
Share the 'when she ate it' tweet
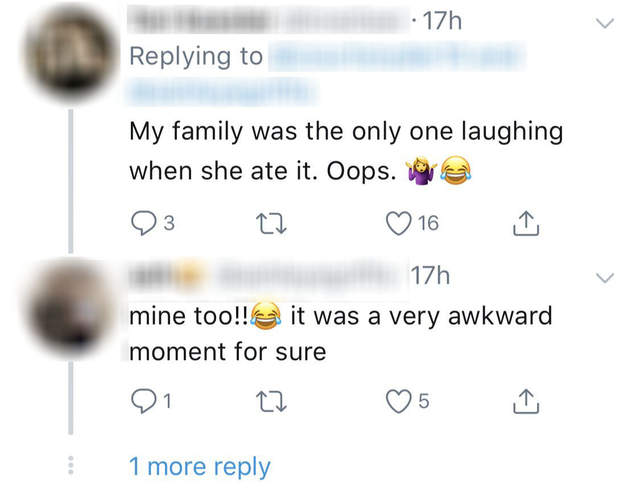coord(523,223)
